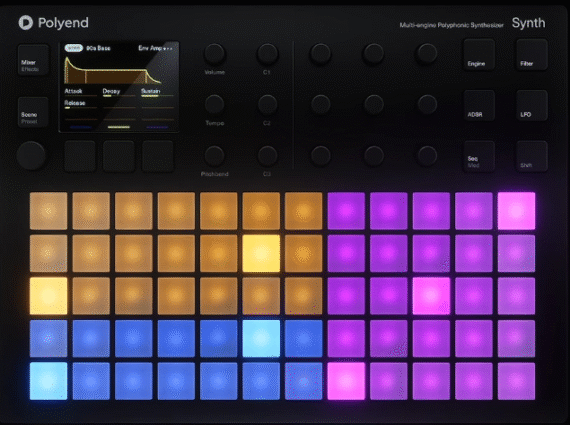Image resolution: width=570 pixels, height=425 pixels.
Task: Click the C3 knob
Action: point(268,156)
